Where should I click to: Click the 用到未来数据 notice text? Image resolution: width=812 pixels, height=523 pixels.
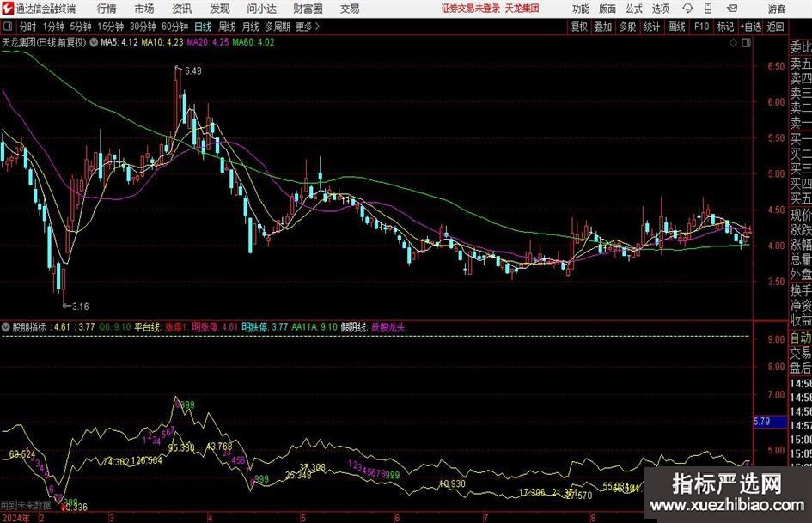(26, 504)
